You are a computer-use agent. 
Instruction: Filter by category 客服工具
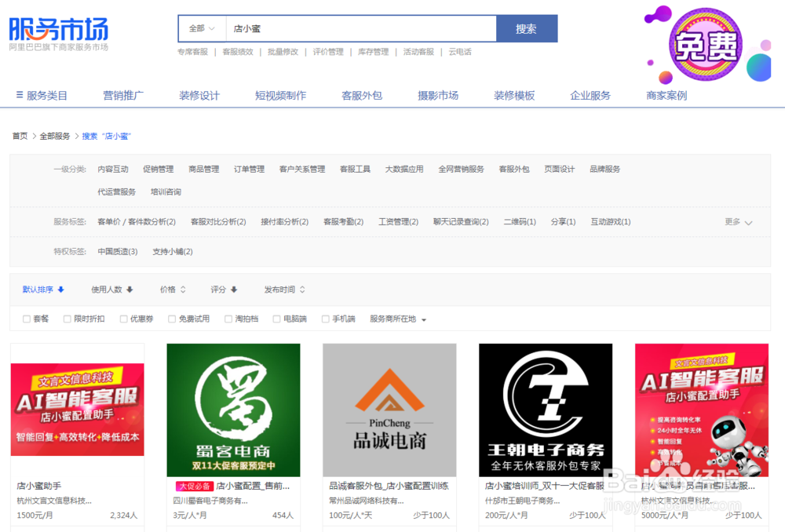355,169
